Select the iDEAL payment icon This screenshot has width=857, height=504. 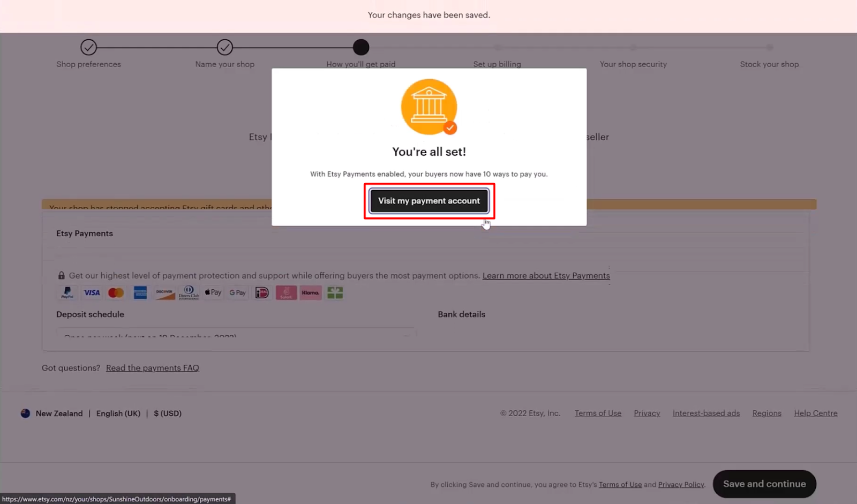pos(262,293)
